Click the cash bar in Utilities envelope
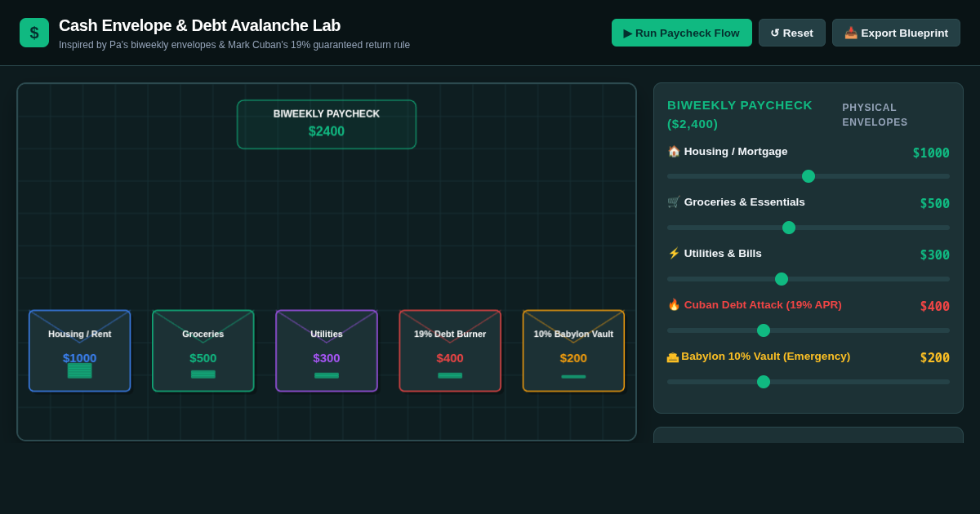 click(x=327, y=375)
